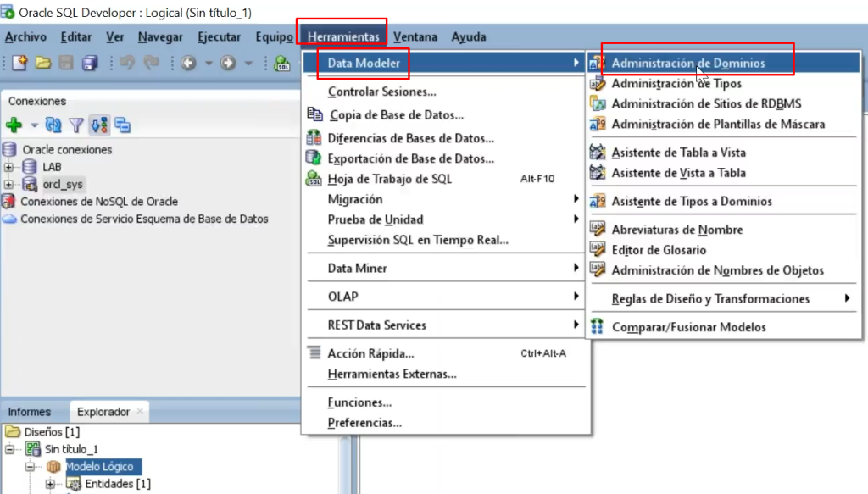Click the schema browser icon in Conexiones

[100, 125]
